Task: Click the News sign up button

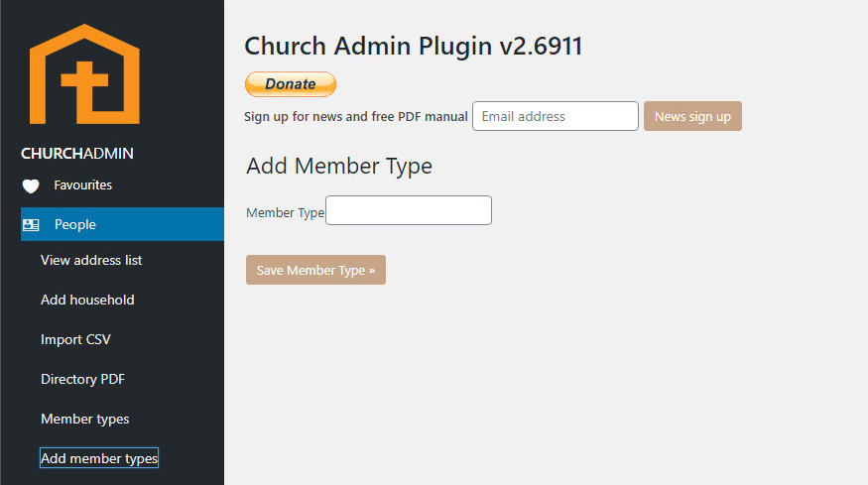Action: tap(692, 116)
